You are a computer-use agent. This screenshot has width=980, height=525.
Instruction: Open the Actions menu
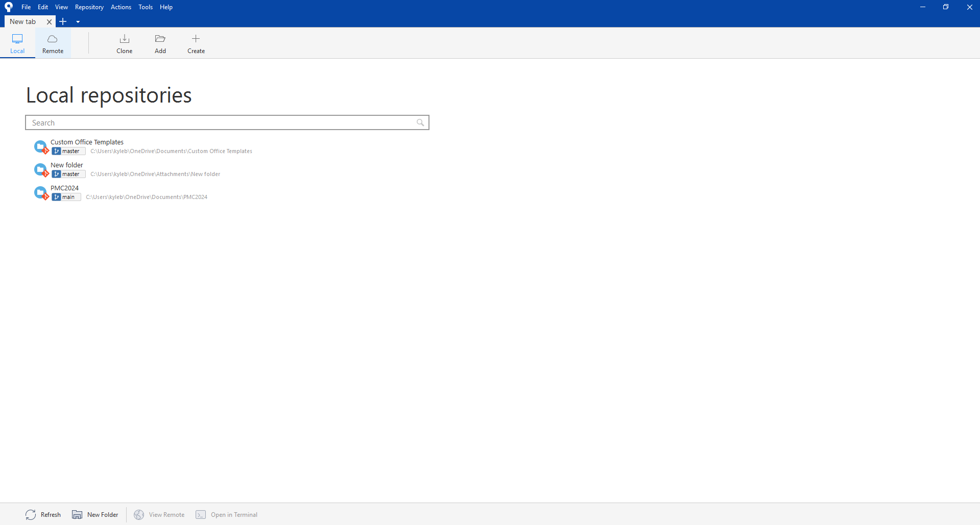[121, 7]
